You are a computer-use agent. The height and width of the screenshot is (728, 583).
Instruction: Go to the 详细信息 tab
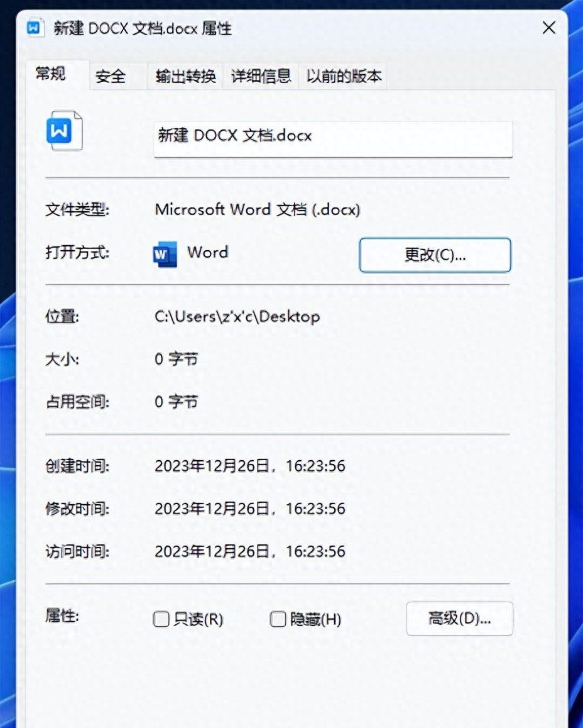pos(261,76)
